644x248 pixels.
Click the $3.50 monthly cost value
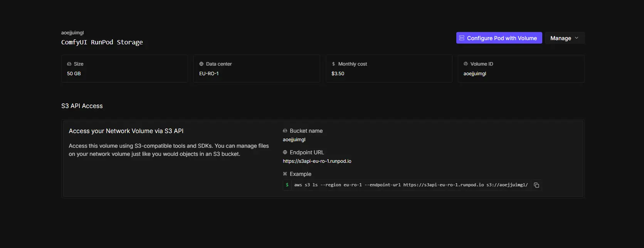[338, 74]
